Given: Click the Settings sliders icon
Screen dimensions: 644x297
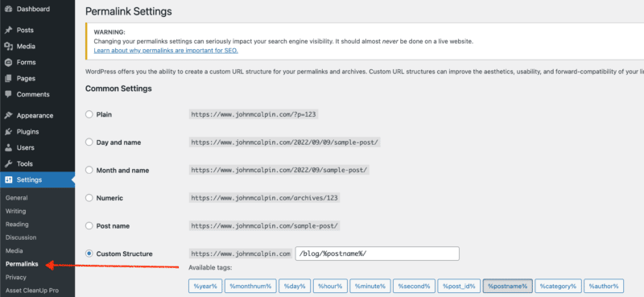Looking at the screenshot, I should (x=8, y=180).
